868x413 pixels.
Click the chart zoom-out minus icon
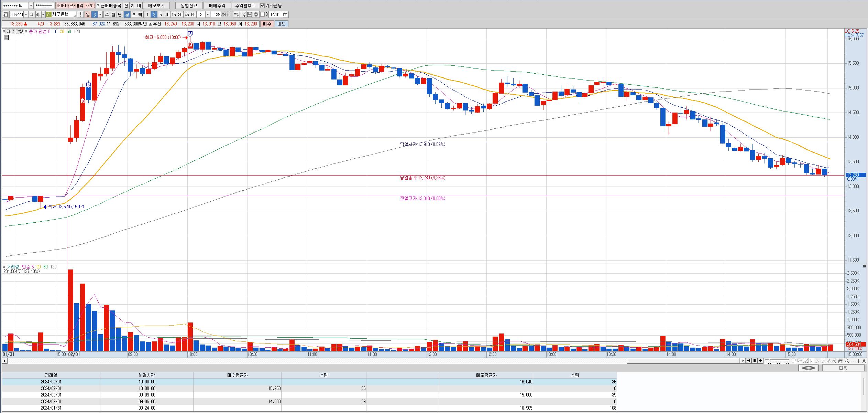click(x=853, y=361)
